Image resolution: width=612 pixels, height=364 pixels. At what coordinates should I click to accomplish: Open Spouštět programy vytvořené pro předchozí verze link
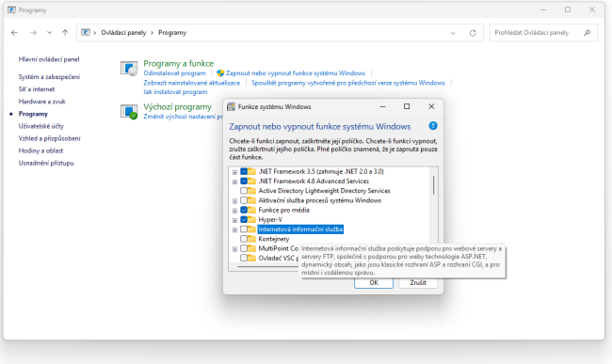point(348,83)
